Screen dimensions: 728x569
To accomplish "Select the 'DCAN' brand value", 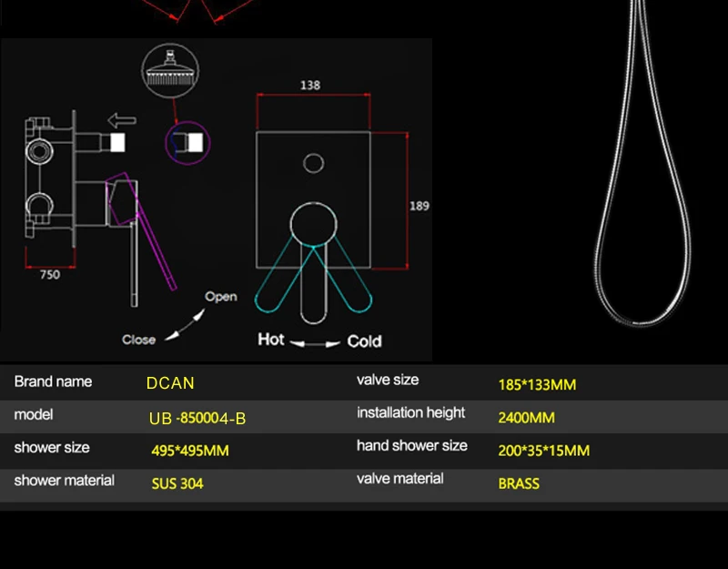I will (170, 383).
